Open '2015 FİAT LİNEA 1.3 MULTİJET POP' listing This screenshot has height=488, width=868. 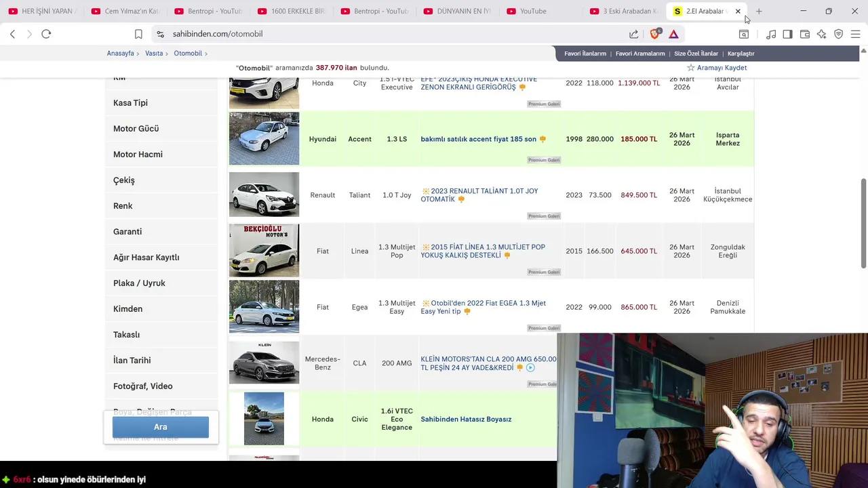[483, 251]
